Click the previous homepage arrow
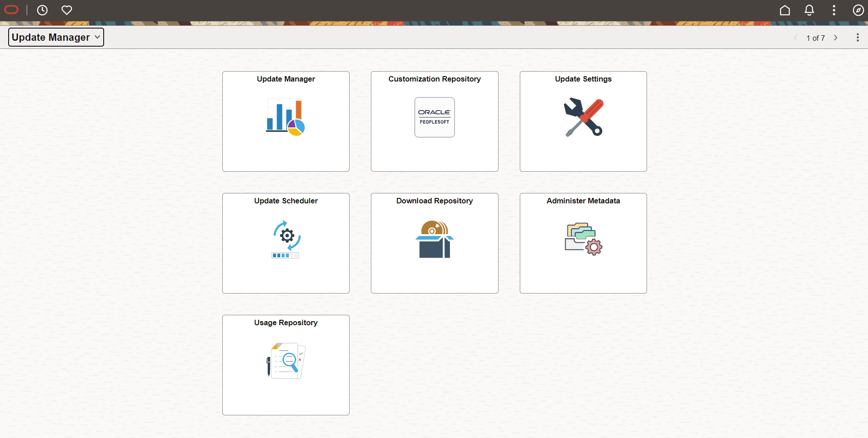Screen dimensions: 868x438 click(796, 38)
